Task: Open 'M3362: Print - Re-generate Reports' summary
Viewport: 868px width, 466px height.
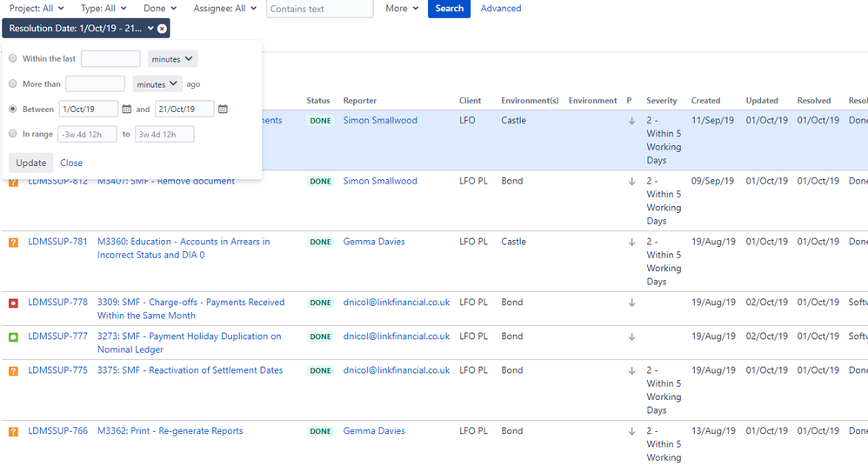Action: pos(170,430)
